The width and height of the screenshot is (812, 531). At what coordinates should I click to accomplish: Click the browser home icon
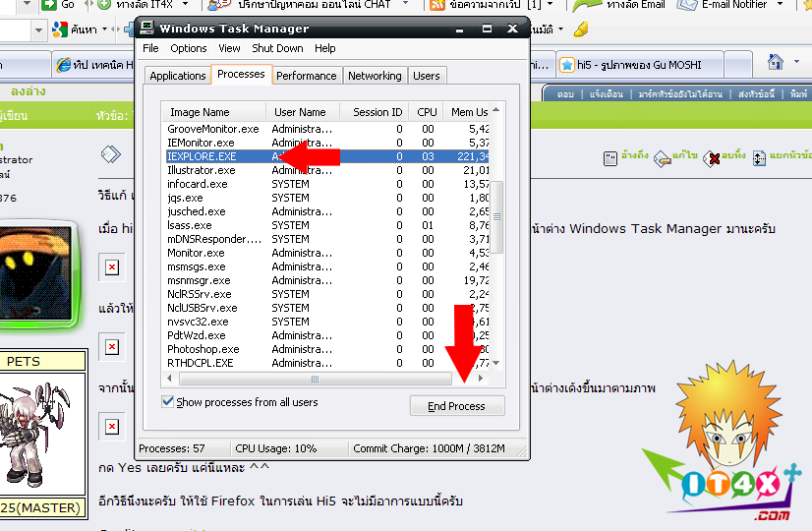coord(776,63)
